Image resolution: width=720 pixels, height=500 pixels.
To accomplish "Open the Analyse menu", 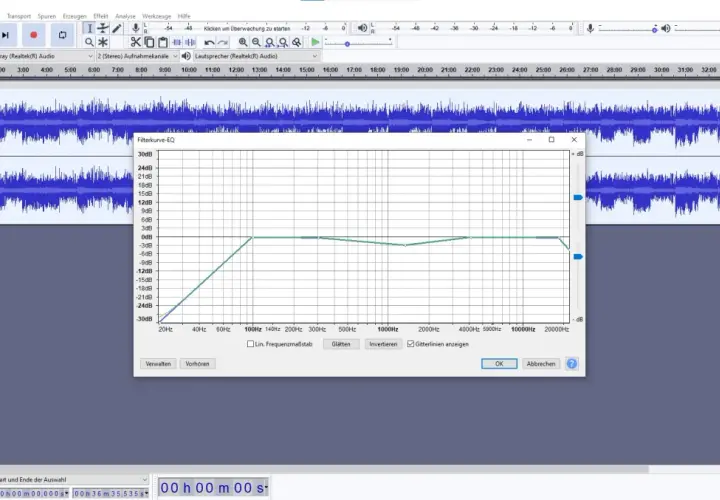I will [125, 16].
